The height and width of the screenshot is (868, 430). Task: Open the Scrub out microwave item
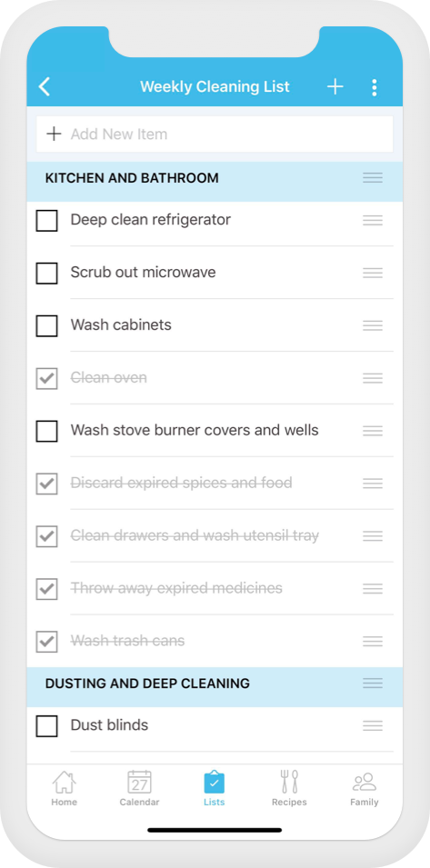tap(143, 273)
